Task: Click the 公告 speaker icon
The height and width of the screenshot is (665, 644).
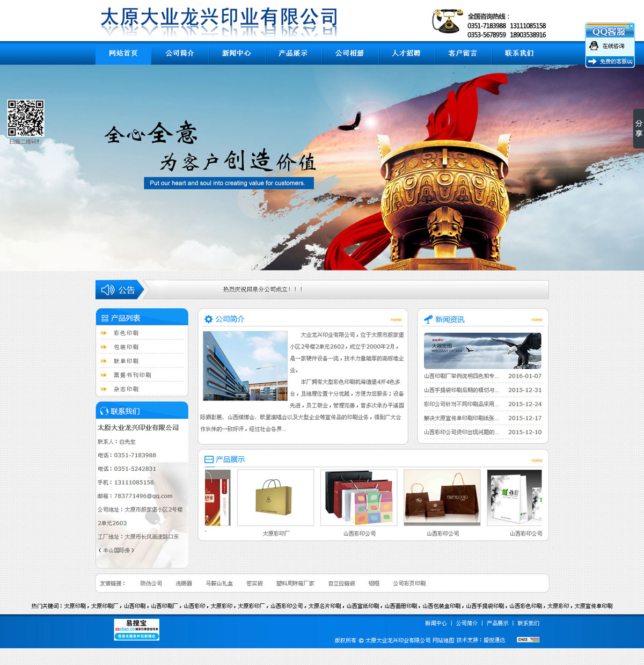Action: (x=108, y=290)
